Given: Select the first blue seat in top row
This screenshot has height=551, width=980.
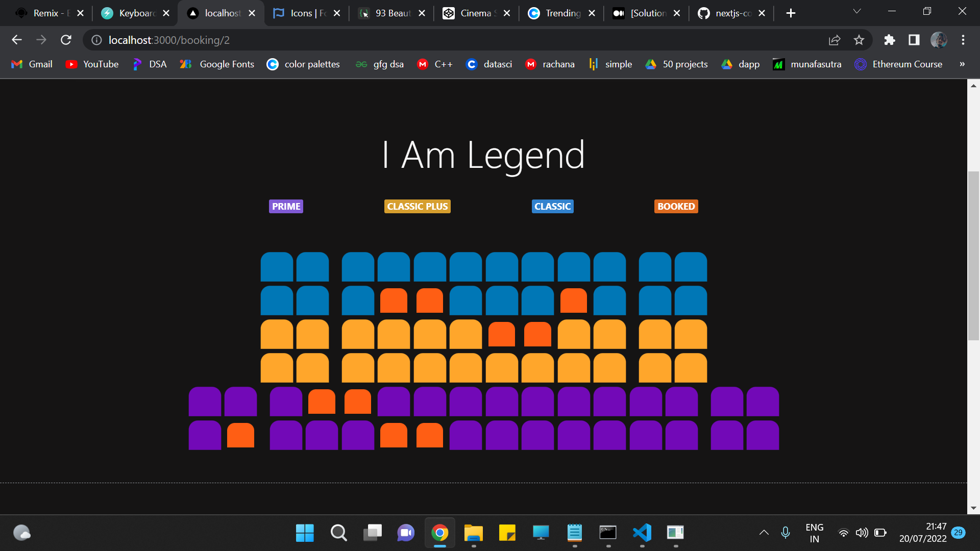Looking at the screenshot, I should click(277, 267).
